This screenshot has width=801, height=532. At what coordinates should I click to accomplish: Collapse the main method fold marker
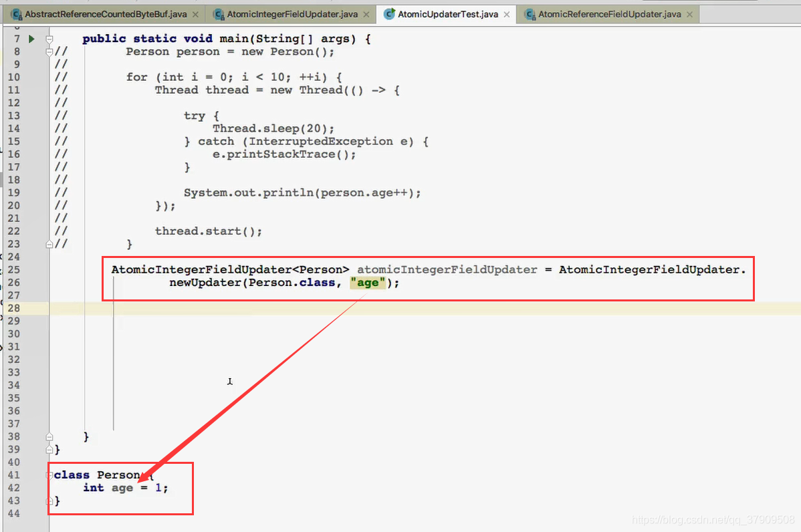click(x=49, y=39)
